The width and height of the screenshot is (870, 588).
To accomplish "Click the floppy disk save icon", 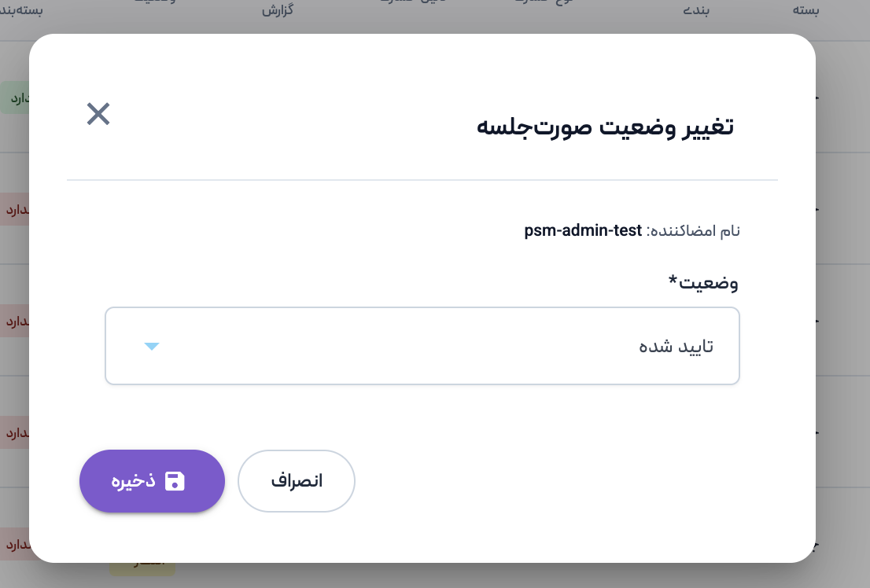I will click(x=175, y=481).
